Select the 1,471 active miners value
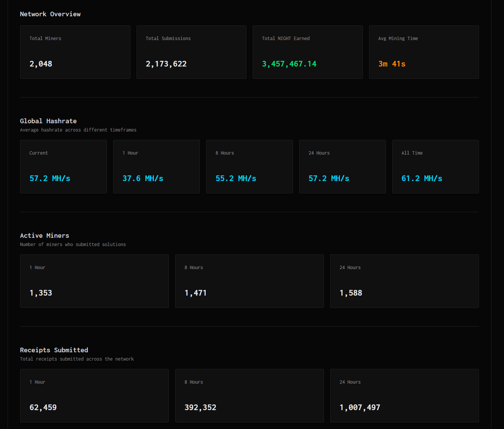The width and height of the screenshot is (504, 429). (x=196, y=293)
